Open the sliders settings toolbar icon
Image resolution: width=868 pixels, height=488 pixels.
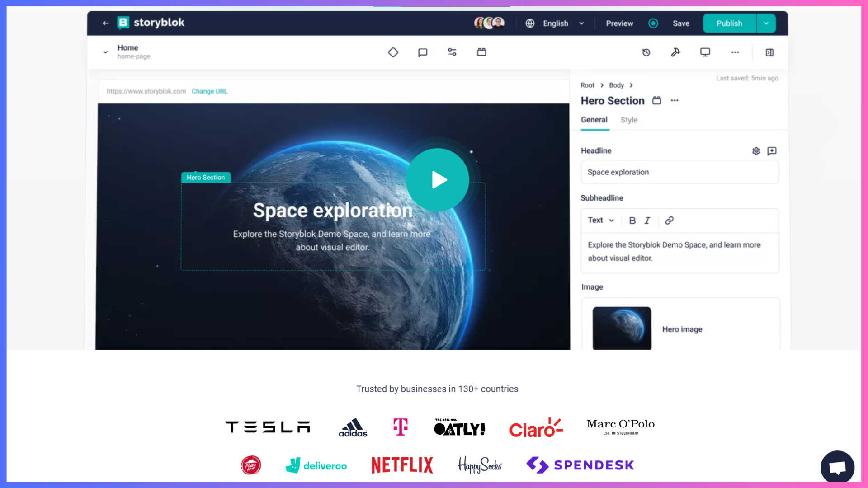coord(452,52)
